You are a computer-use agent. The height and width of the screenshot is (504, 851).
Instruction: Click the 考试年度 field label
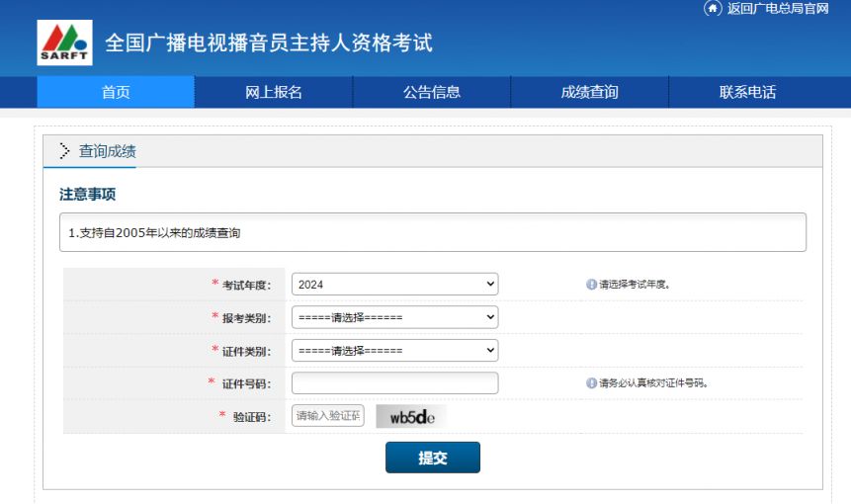[246, 285]
